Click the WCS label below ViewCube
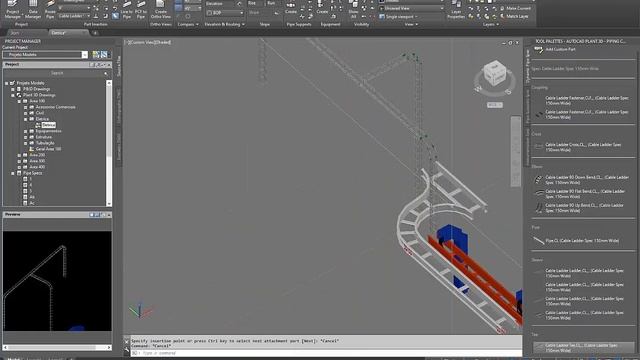640x360 pixels. pos(494,105)
